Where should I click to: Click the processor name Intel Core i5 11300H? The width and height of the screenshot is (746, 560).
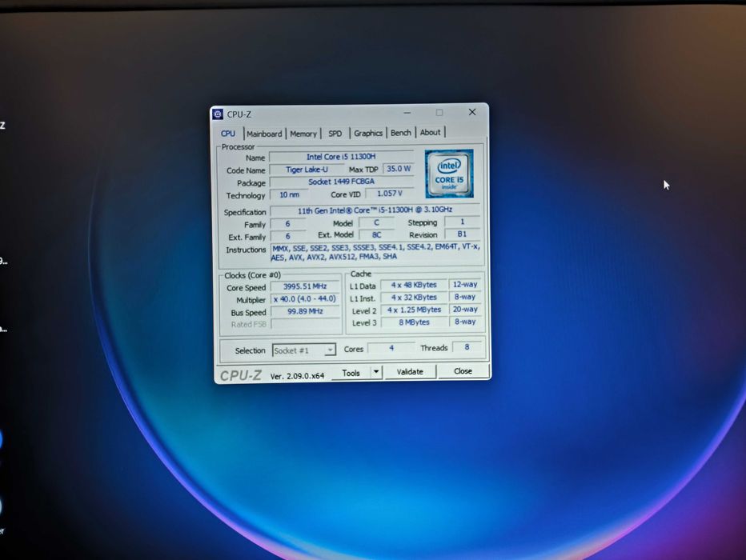pos(341,157)
